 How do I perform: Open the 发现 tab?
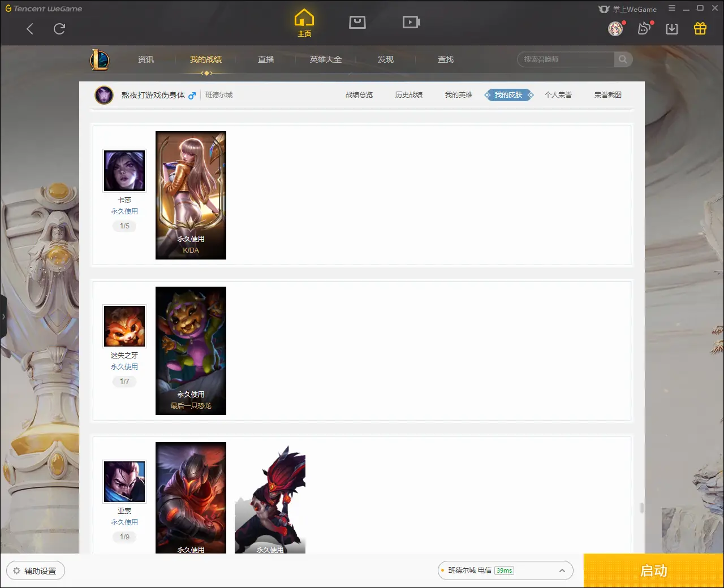coord(386,59)
